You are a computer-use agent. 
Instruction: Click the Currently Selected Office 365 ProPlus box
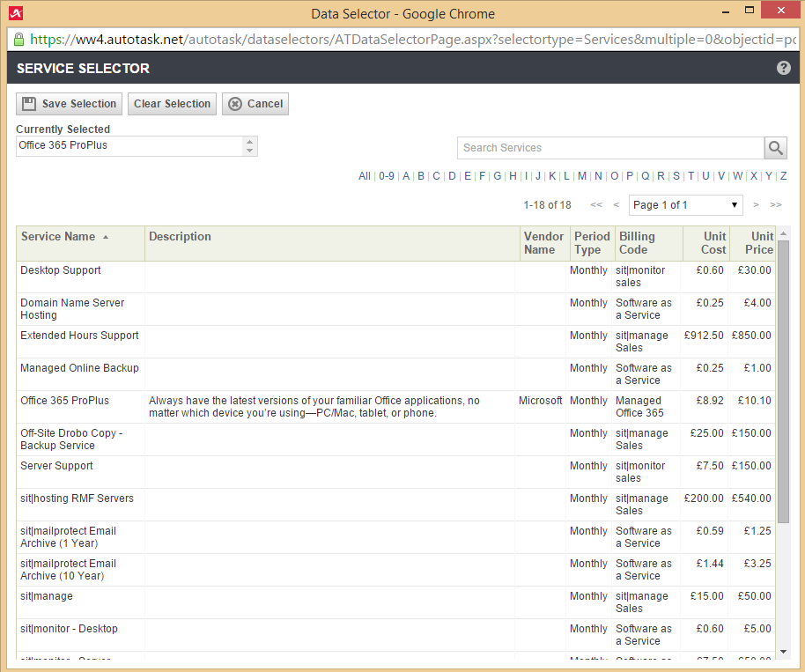coord(130,146)
